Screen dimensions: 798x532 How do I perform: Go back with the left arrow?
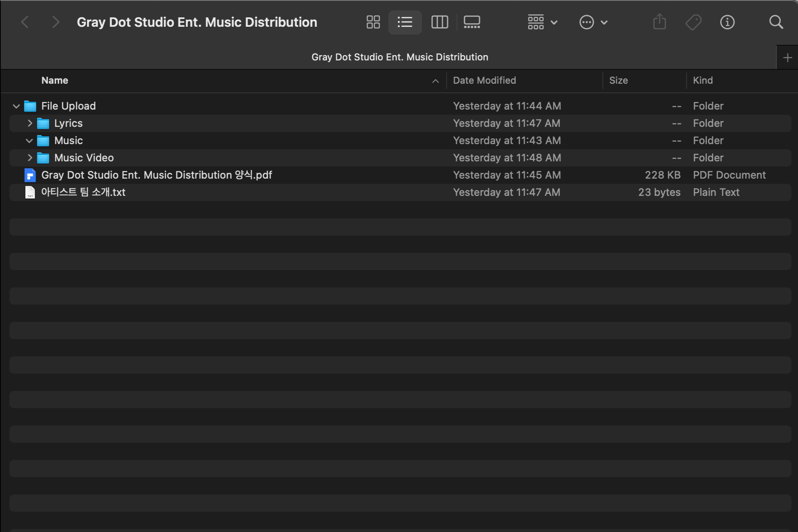click(x=25, y=22)
